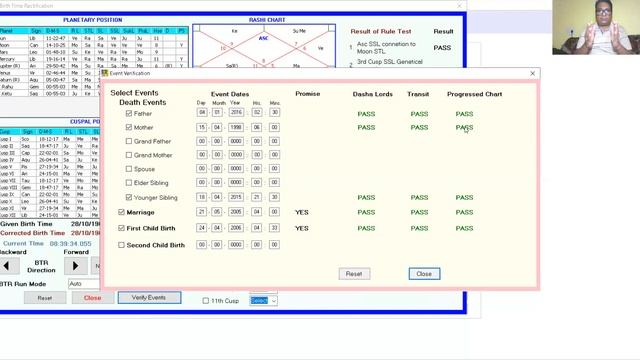Screen dimensions: 640x360
Task: Click Spouse death month field
Action: pos(217,169)
